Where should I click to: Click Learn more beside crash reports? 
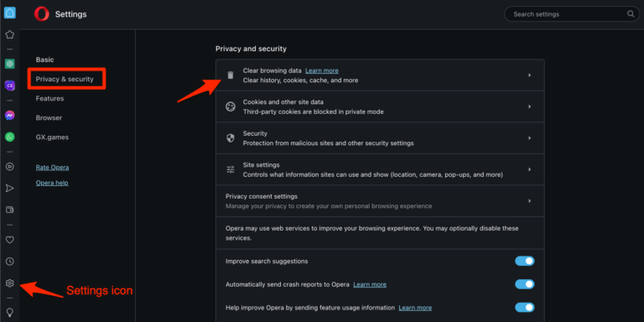[x=370, y=284]
